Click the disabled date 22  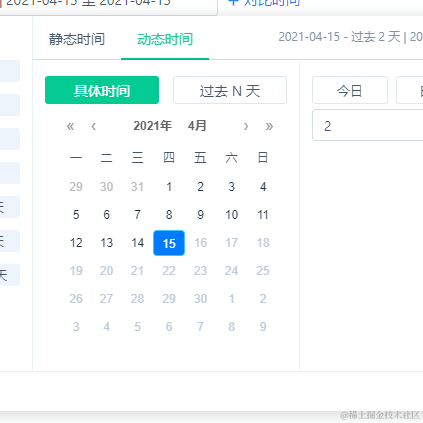point(169,271)
